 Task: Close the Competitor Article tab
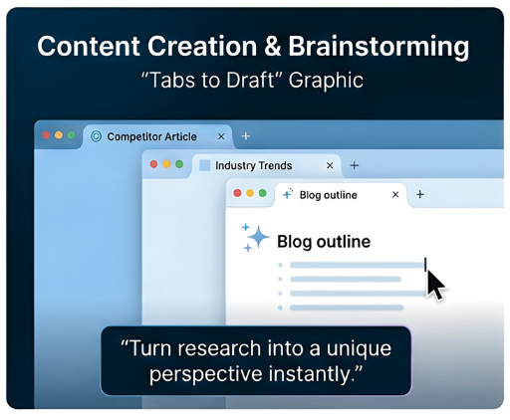[x=221, y=136]
